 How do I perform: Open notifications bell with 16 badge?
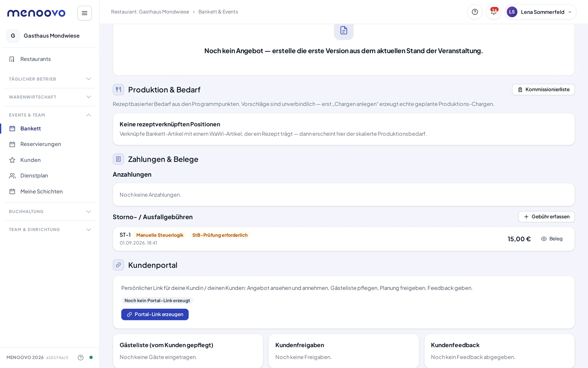(493, 12)
